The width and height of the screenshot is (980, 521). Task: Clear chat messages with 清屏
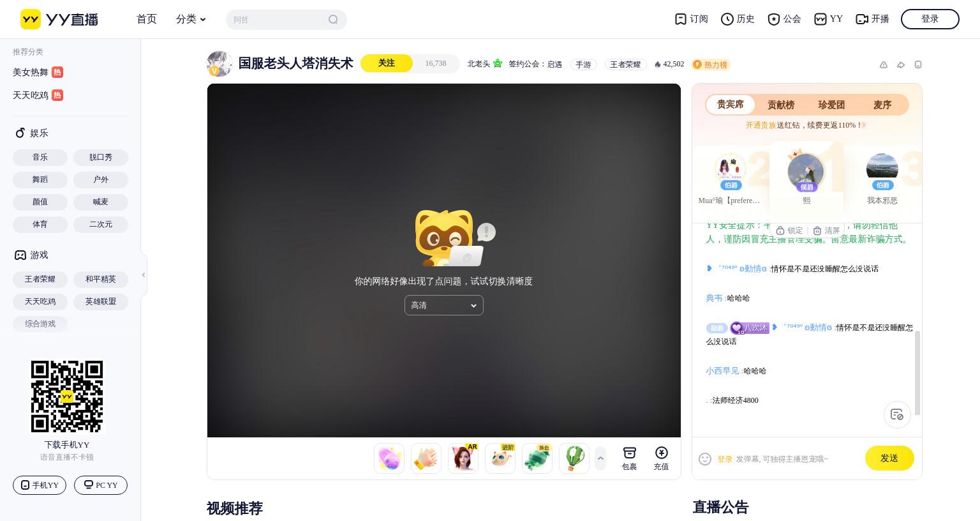826,230
